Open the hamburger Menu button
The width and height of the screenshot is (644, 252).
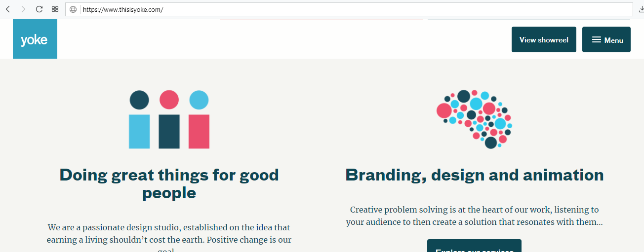point(606,39)
